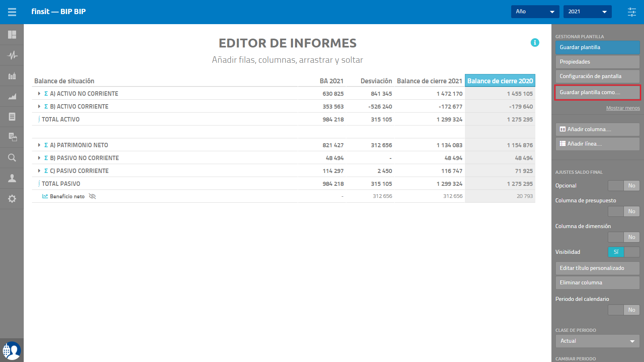Open the hamburger main menu
The width and height of the screenshot is (644, 362).
pyautogui.click(x=12, y=12)
